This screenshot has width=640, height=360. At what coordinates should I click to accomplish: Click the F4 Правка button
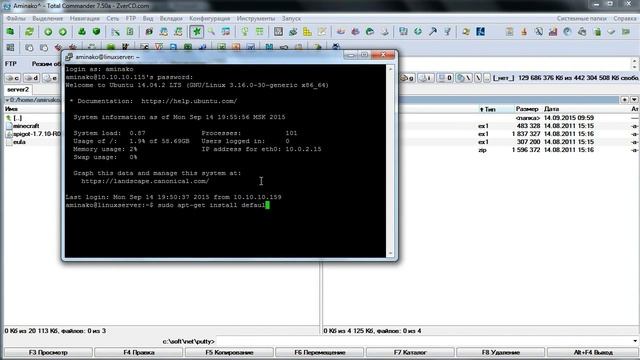139,352
